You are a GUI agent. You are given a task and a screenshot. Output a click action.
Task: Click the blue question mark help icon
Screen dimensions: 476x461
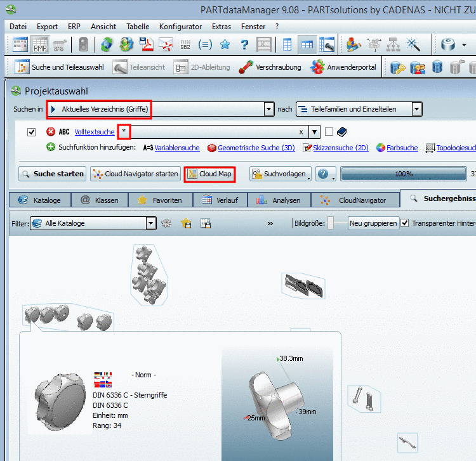244,45
